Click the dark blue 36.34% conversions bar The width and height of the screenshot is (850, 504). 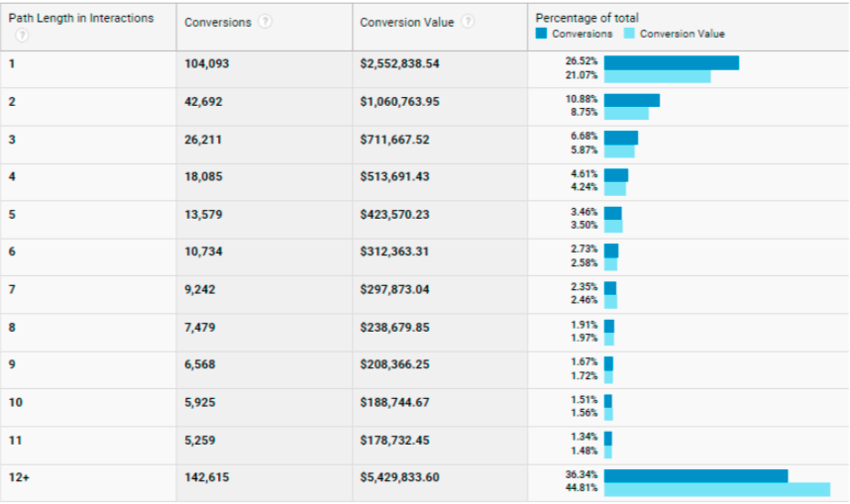[695, 476]
